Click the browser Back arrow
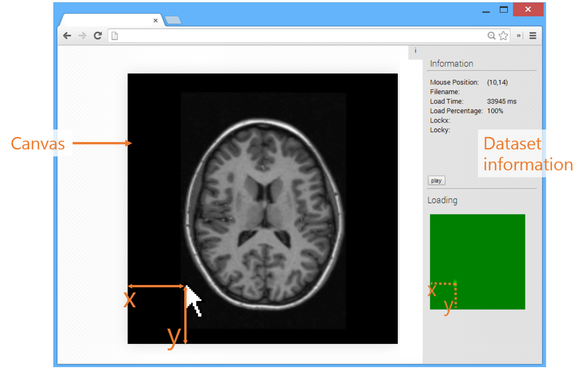The image size is (588, 382). 67,36
